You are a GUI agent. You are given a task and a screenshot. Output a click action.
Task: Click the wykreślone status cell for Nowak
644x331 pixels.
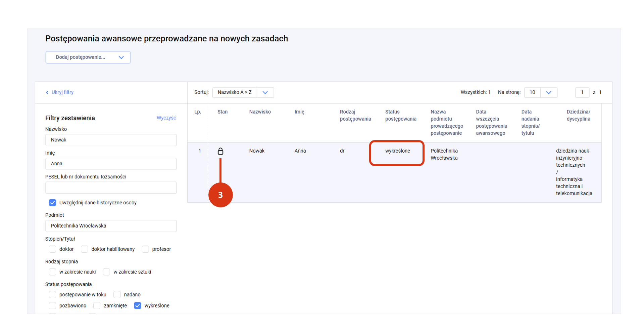pyautogui.click(x=397, y=151)
